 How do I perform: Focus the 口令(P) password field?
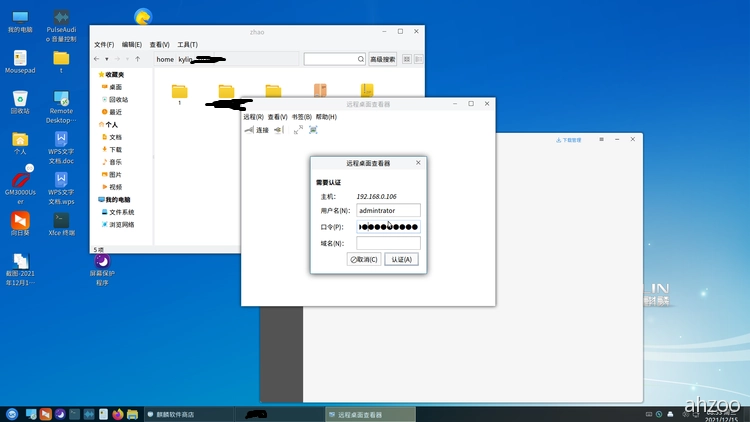point(388,227)
